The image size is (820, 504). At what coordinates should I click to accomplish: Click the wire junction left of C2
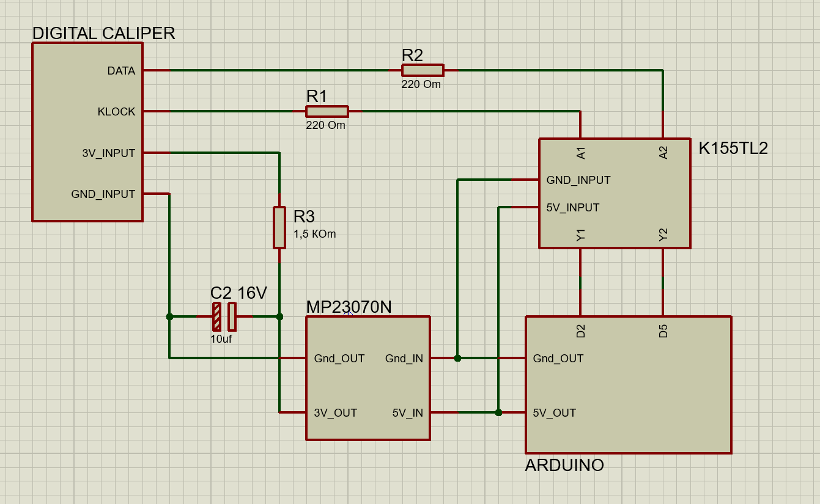[169, 316]
